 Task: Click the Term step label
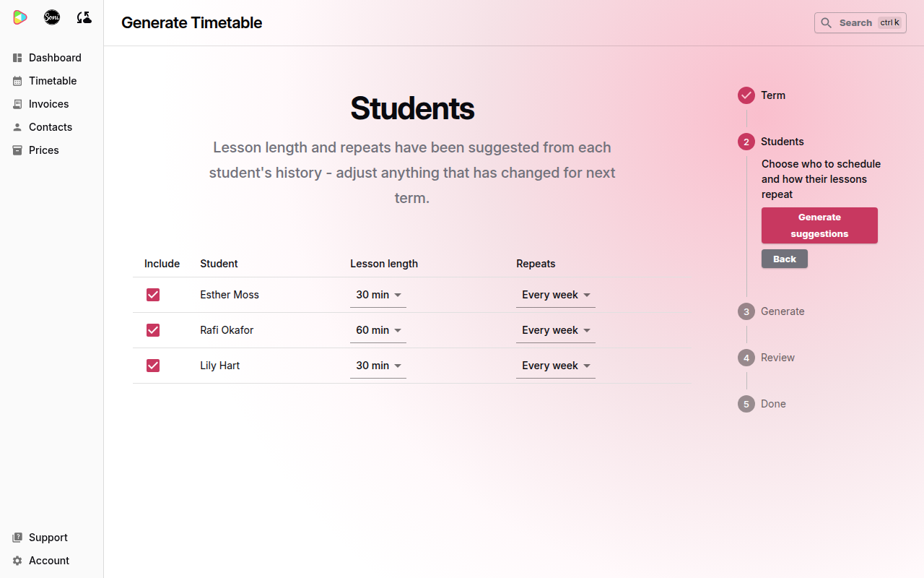click(x=773, y=95)
